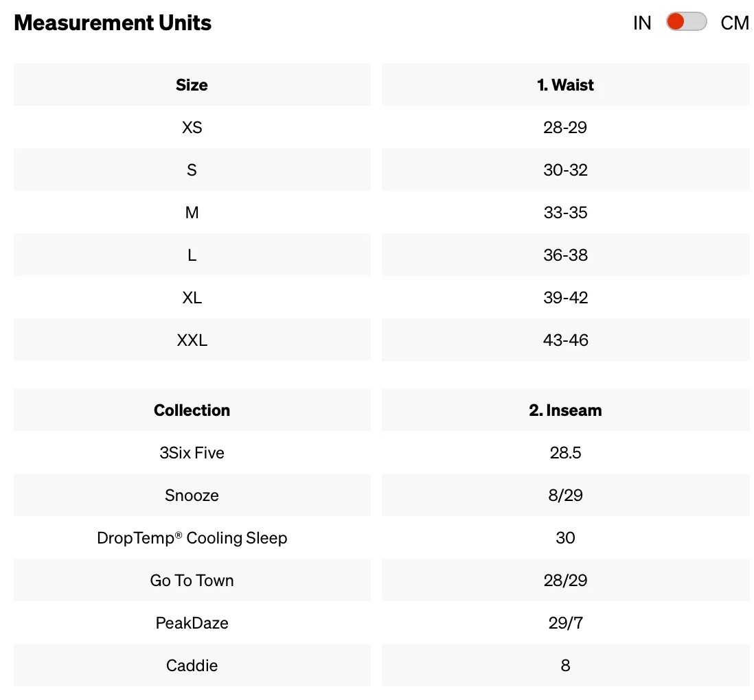Click the Size column header
Screen dimensions: 754x700
click(192, 85)
